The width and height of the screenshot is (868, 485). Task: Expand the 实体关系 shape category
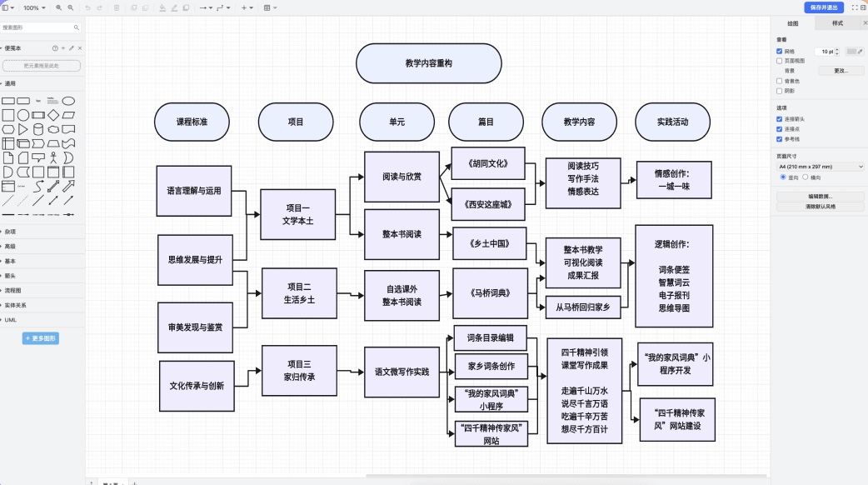(x=42, y=305)
